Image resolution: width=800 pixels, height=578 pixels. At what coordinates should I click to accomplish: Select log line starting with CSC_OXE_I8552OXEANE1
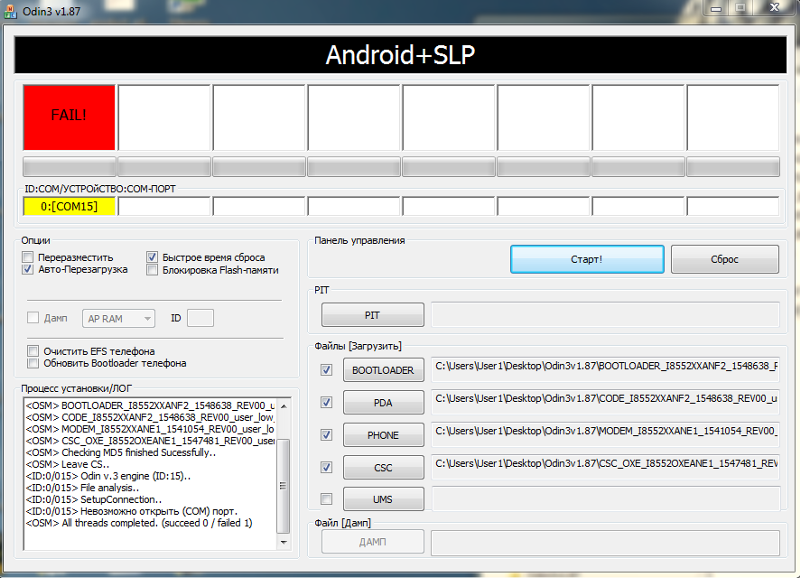coord(150,441)
